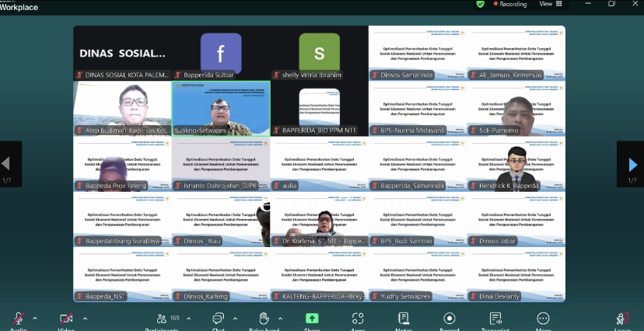
Task: Turn on the Video camera
Action: (66, 319)
